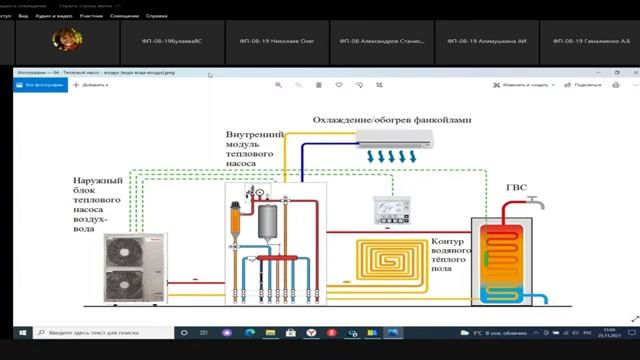Image resolution: width=640 pixels, height=360 pixels.
Task: Zoom out using the minus magnifier icon
Action: coord(298,85)
